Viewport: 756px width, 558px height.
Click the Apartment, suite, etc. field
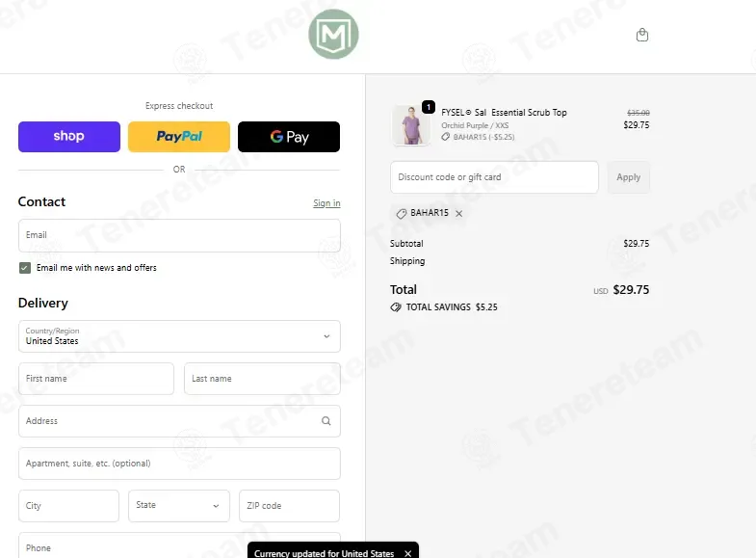click(x=179, y=464)
